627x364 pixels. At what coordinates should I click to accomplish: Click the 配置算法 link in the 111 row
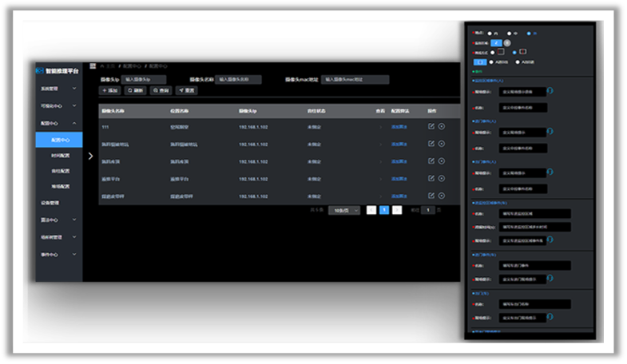[399, 127]
